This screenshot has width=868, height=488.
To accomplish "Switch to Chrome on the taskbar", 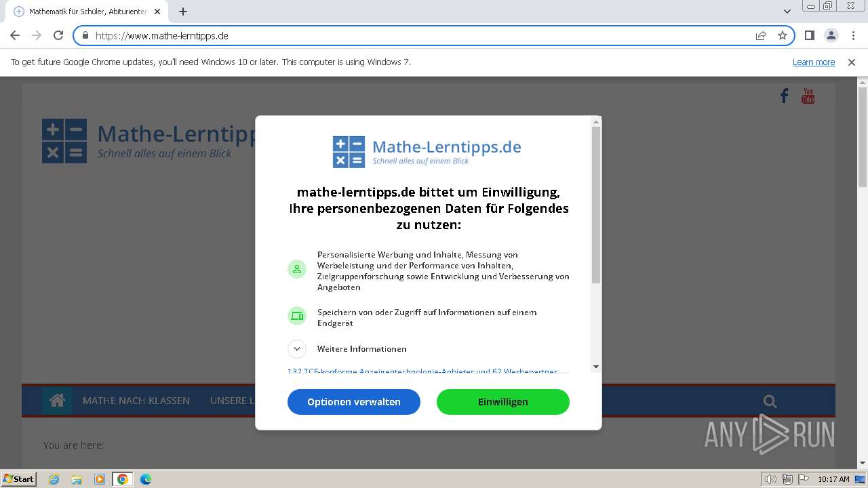I will (x=123, y=479).
